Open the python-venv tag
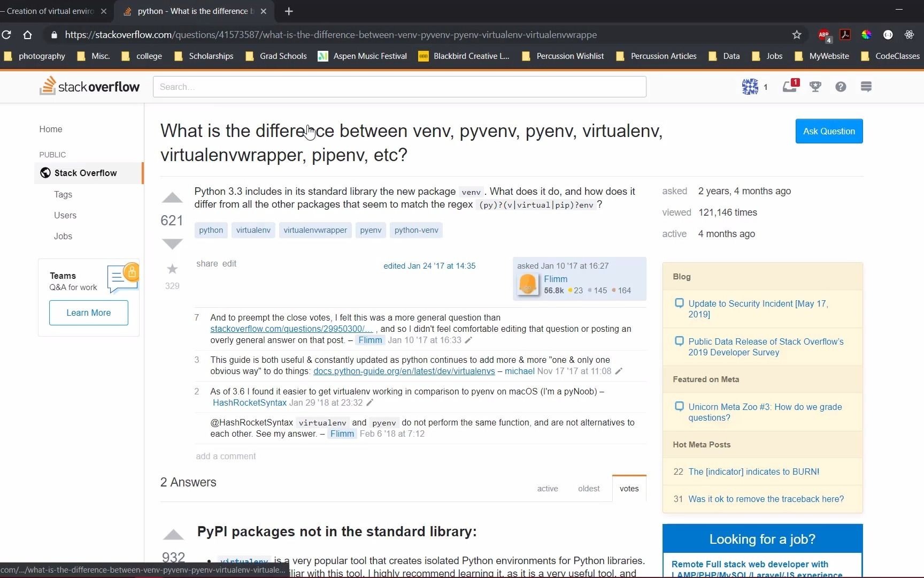The height and width of the screenshot is (578, 924). [x=416, y=230]
